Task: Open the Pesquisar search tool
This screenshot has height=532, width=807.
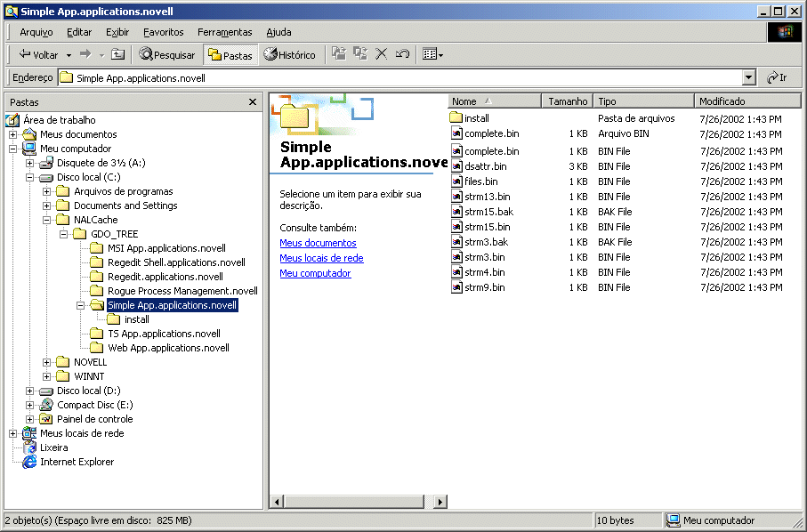Action: pos(167,54)
